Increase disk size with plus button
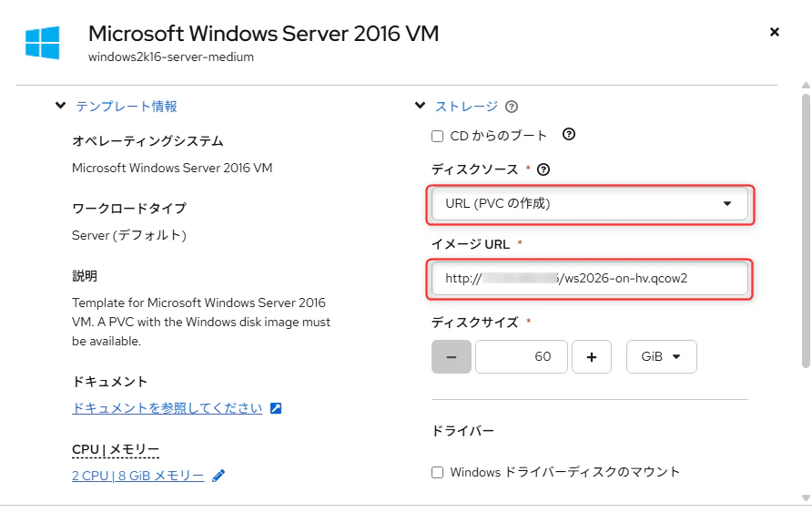This screenshot has height=523, width=812. (592, 356)
